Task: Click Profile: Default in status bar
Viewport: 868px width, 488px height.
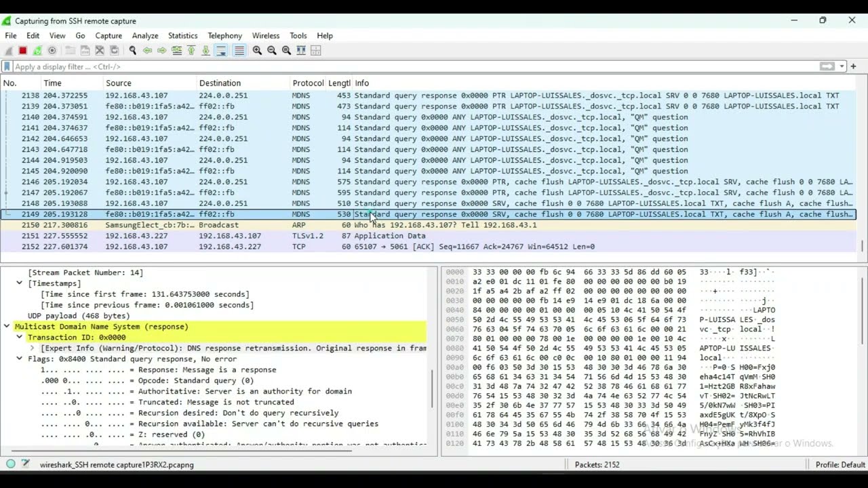Action: tap(840, 464)
